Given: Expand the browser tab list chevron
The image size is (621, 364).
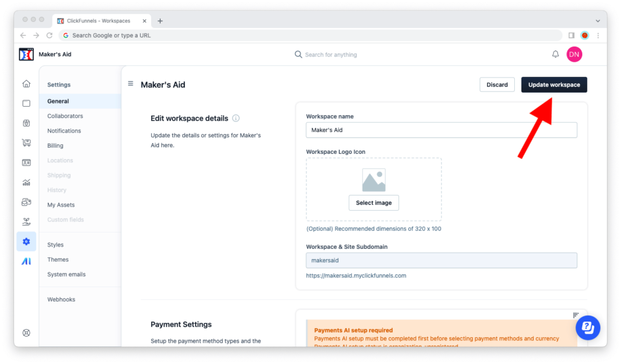Looking at the screenshot, I should [x=597, y=21].
